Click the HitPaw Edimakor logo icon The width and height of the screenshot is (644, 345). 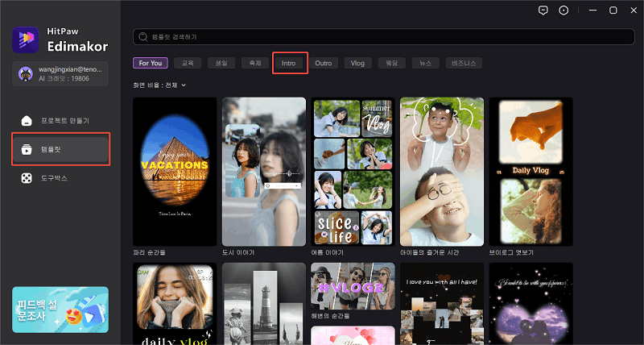click(x=25, y=39)
